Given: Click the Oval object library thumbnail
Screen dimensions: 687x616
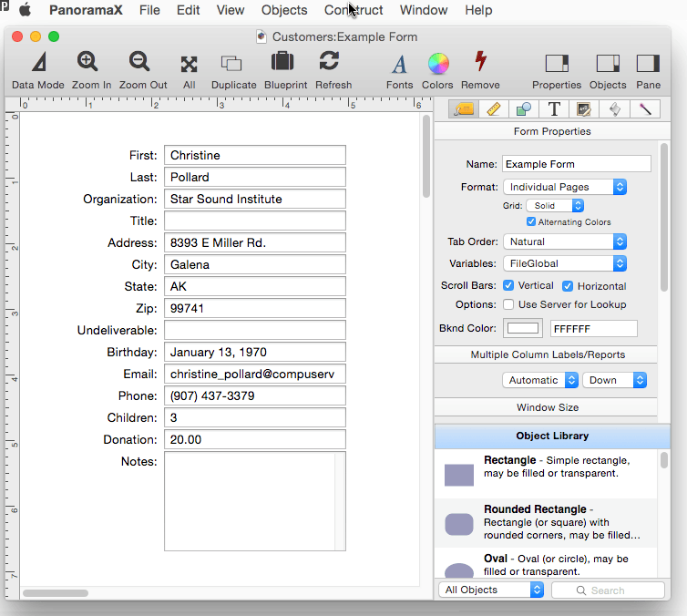Looking at the screenshot, I should 458,570.
